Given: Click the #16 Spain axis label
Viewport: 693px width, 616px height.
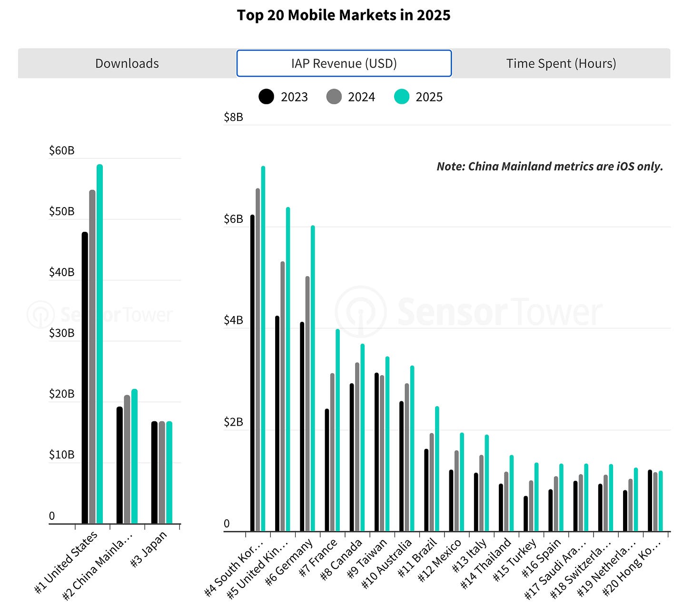Looking at the screenshot, I should (x=542, y=557).
